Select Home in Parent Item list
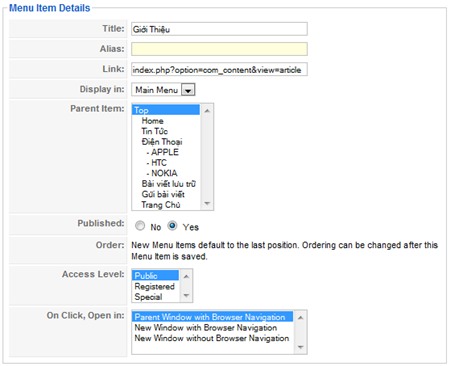Image resolution: width=450 pixels, height=366 pixels. point(166,121)
